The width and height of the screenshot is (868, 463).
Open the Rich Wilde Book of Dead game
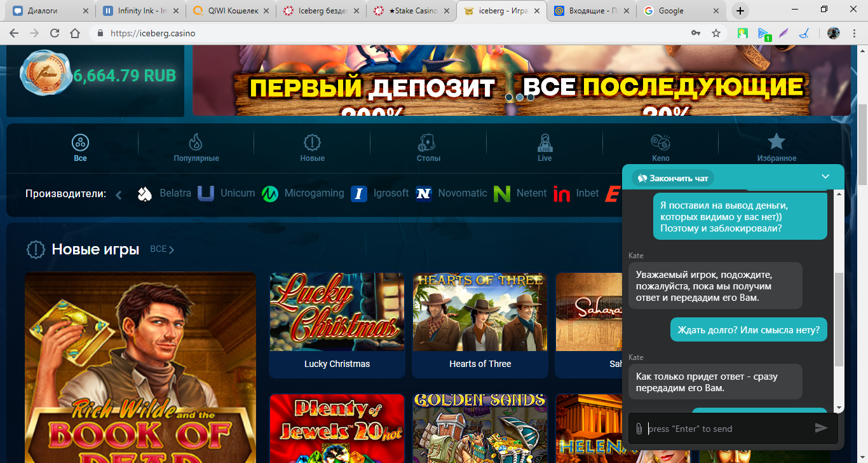click(140, 368)
